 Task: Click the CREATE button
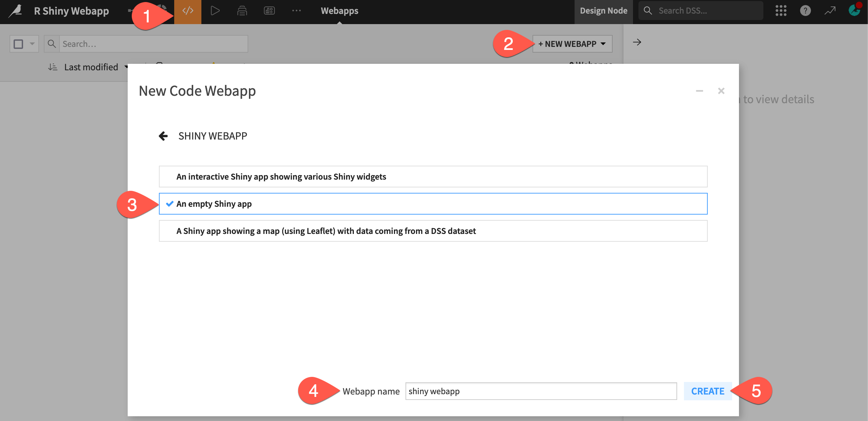(707, 391)
